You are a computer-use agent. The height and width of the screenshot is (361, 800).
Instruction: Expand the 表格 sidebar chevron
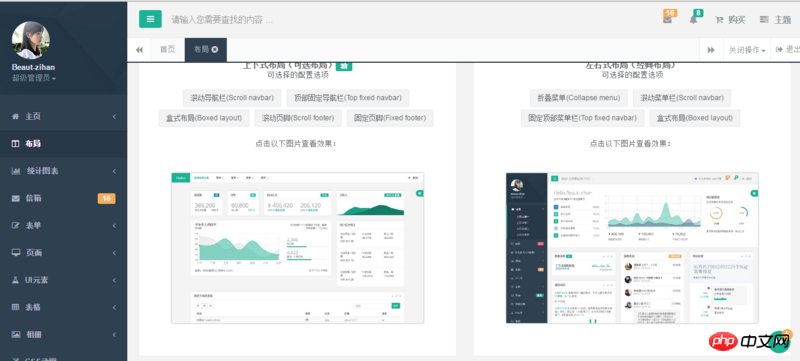point(114,307)
